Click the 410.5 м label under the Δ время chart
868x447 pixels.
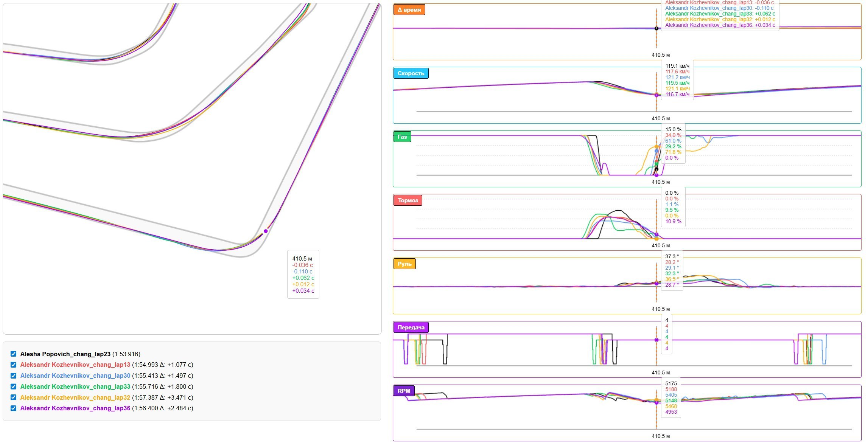click(661, 55)
